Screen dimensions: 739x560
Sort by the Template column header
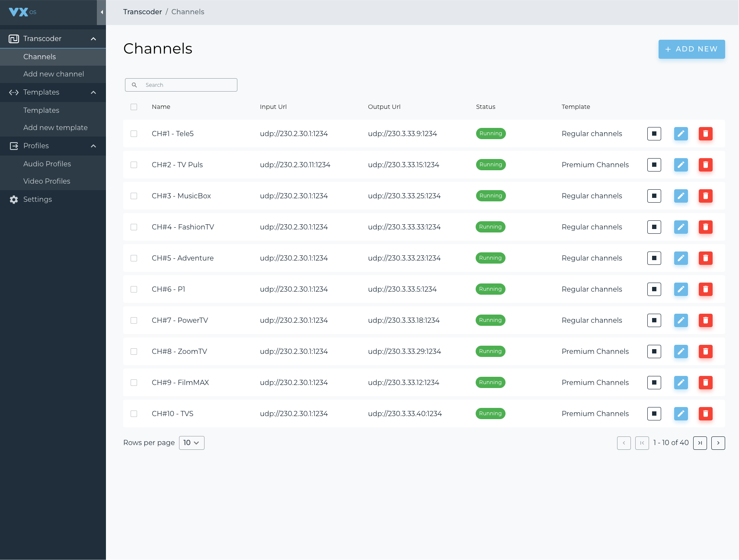[576, 107]
